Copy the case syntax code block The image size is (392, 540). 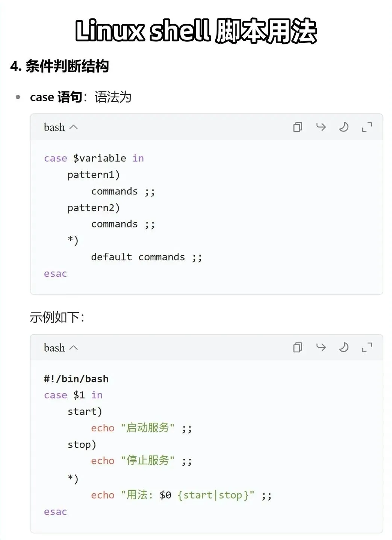pos(297,127)
